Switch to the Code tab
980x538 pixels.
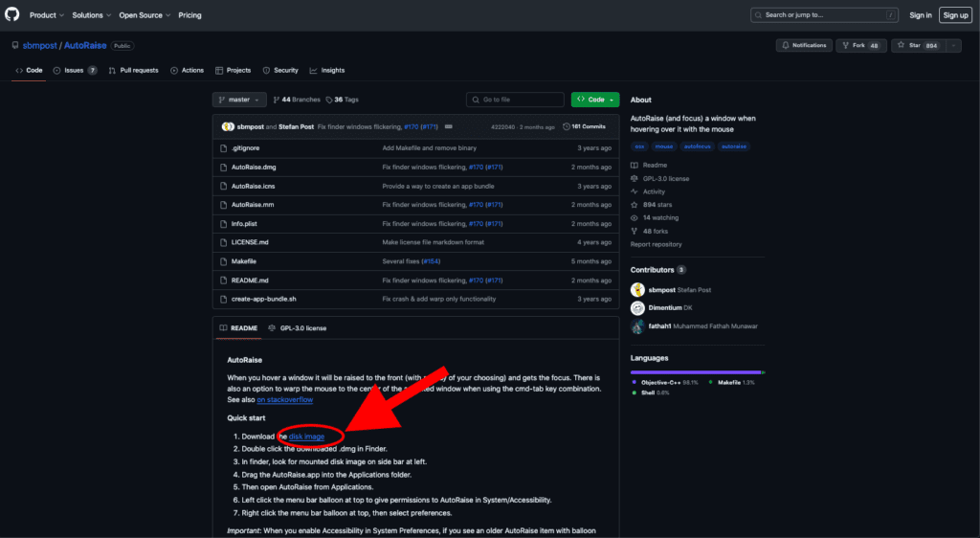coord(29,71)
